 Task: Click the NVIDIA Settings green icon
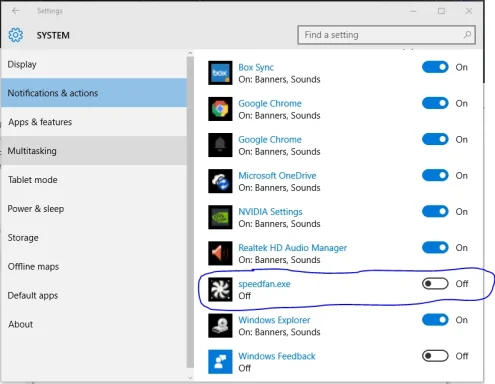[x=220, y=217]
